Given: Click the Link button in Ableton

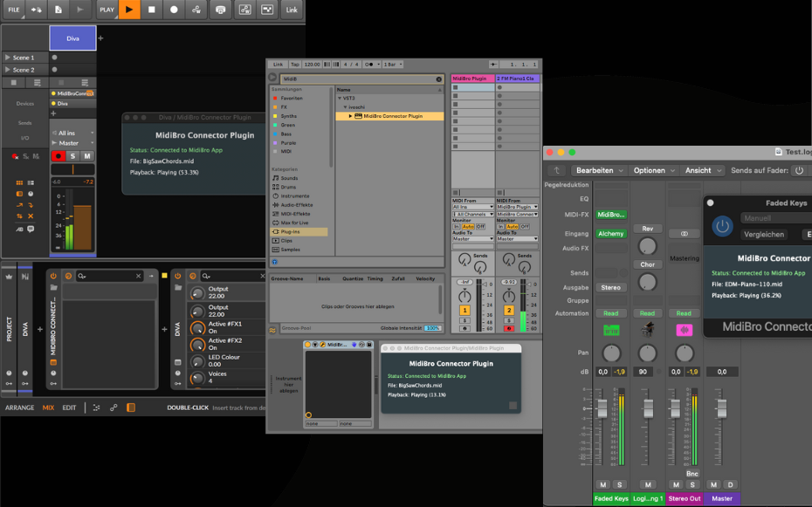Looking at the screenshot, I should click(x=279, y=65).
